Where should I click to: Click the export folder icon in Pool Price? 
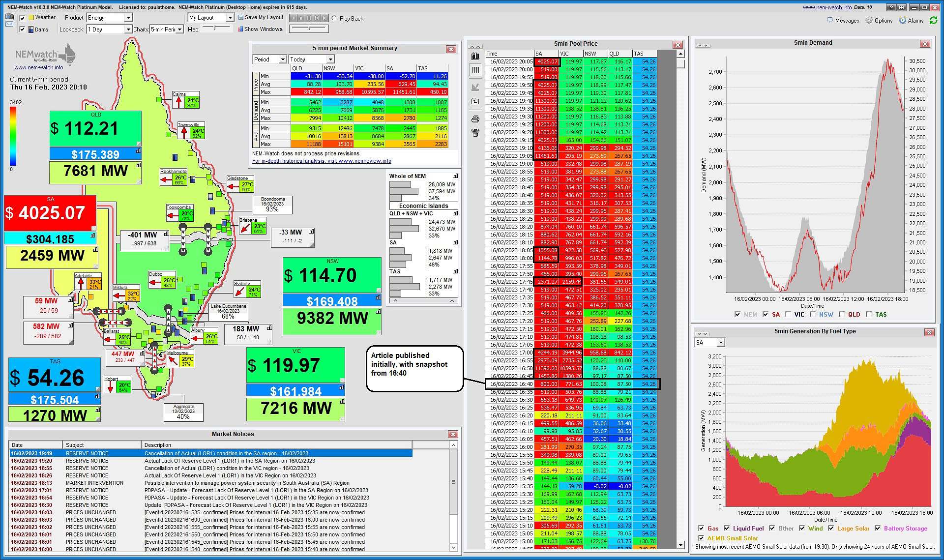point(475,101)
